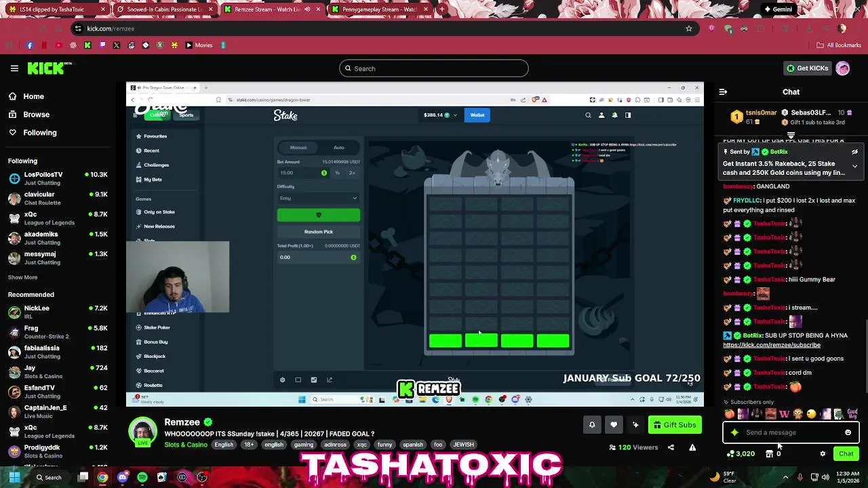This screenshot has height=488, width=868.
Task: Select the adinross tag
Action: tap(335, 445)
